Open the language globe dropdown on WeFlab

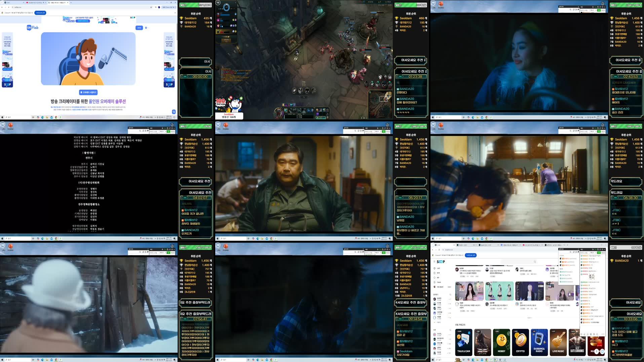(146, 28)
